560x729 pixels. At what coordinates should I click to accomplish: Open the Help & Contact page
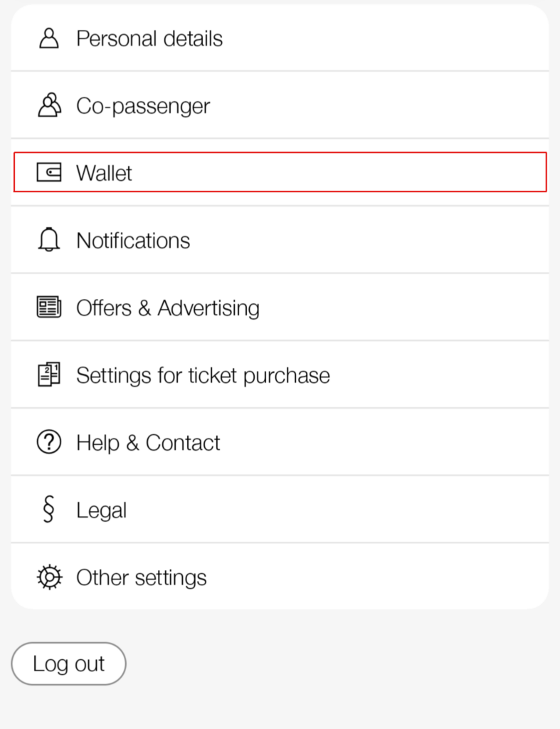[x=148, y=443]
